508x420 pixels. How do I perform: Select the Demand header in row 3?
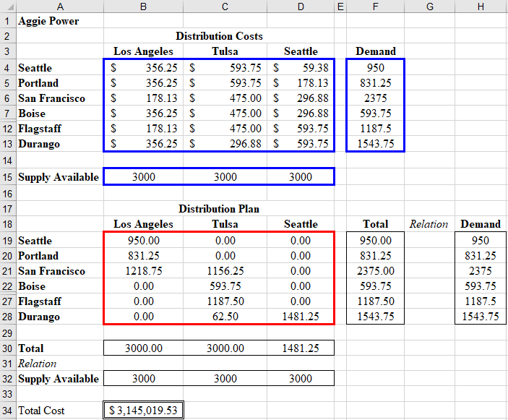click(x=376, y=51)
